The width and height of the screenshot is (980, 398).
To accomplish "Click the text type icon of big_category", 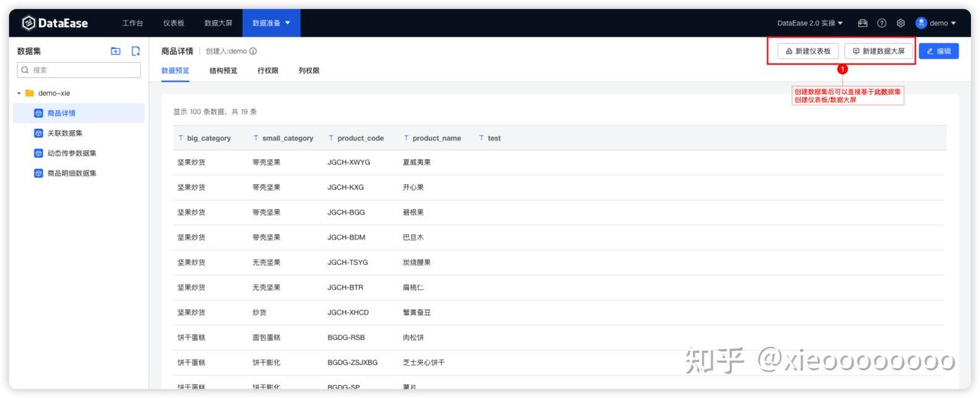I will tap(181, 139).
